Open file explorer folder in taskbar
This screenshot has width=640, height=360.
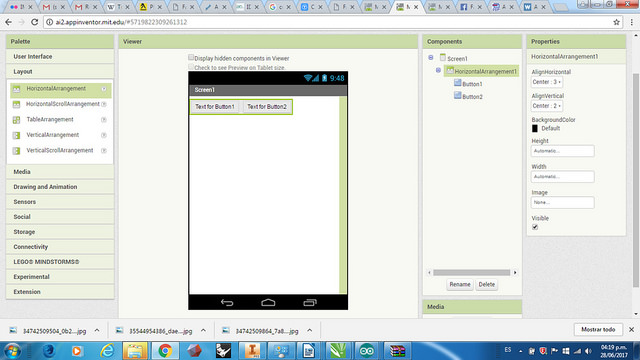pos(135,351)
